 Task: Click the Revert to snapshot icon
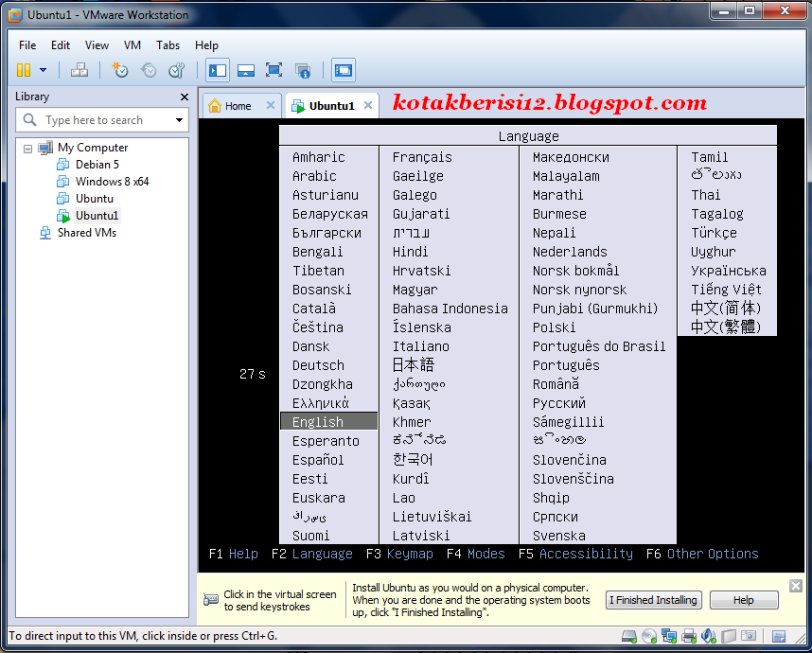pyautogui.click(x=149, y=70)
